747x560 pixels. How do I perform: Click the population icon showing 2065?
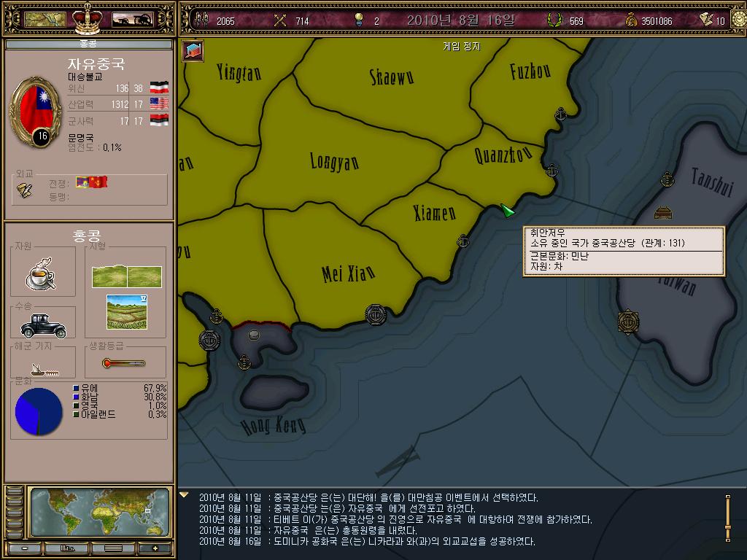pos(202,20)
